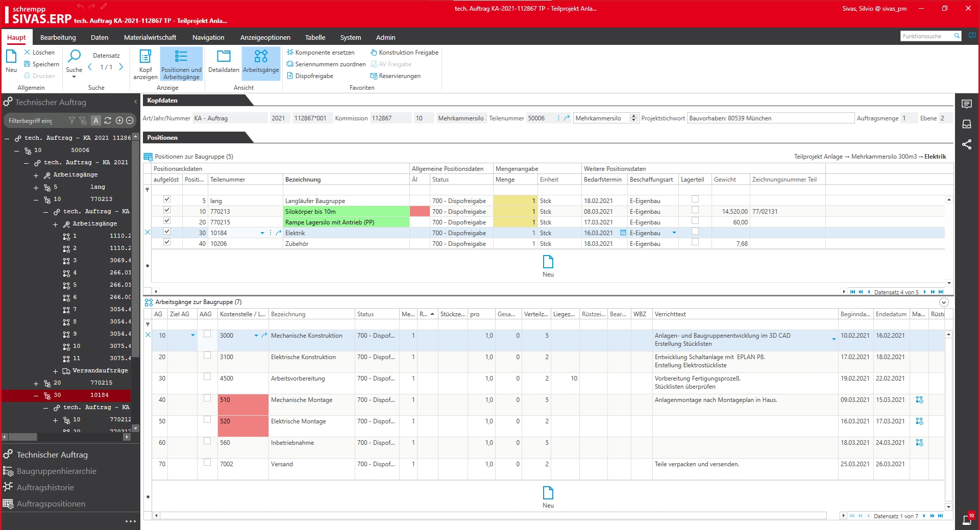Open Baugruppenhierarchie in the left panel
This screenshot has height=530, width=980.
(56, 471)
